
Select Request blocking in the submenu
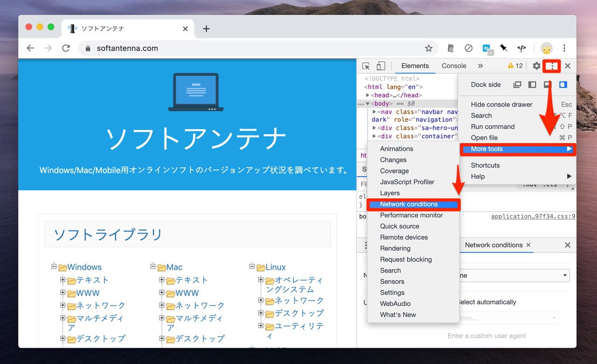pos(406,260)
